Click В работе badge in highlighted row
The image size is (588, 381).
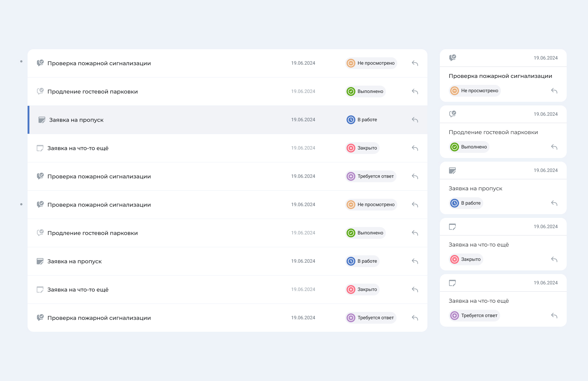pos(362,120)
